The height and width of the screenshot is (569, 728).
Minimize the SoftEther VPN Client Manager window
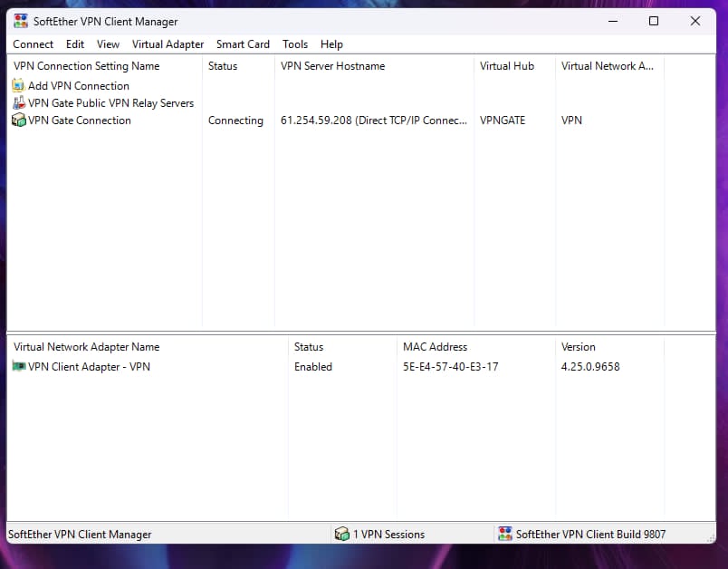coord(613,21)
